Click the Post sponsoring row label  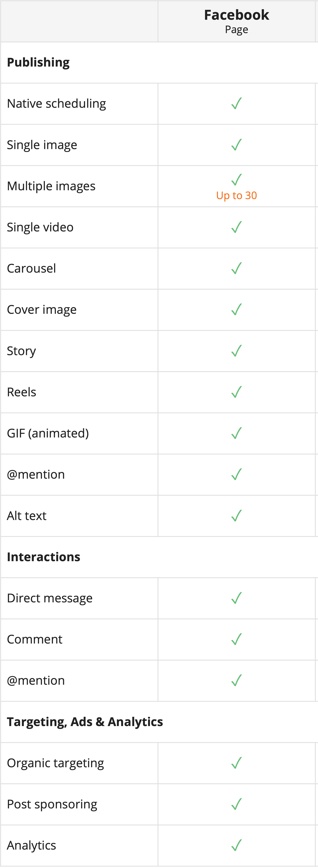52,804
